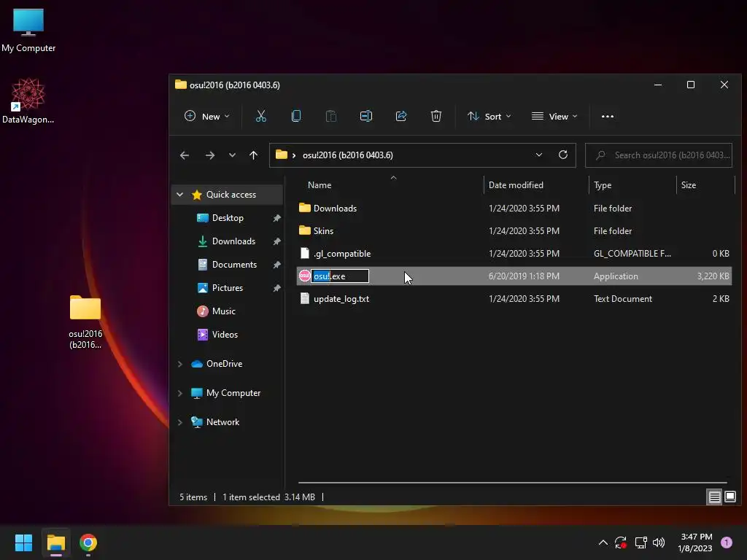Go up one folder level
This screenshot has width=747, height=560.
pyautogui.click(x=253, y=155)
